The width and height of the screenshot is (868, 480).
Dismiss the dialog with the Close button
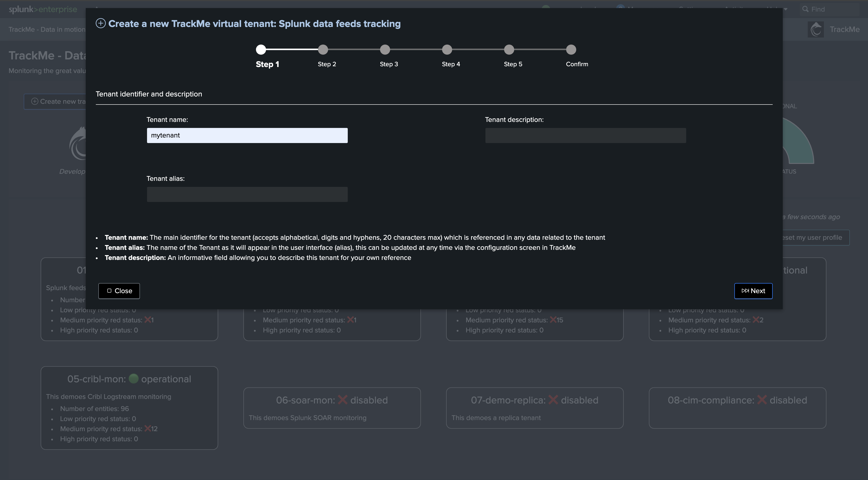pos(119,291)
